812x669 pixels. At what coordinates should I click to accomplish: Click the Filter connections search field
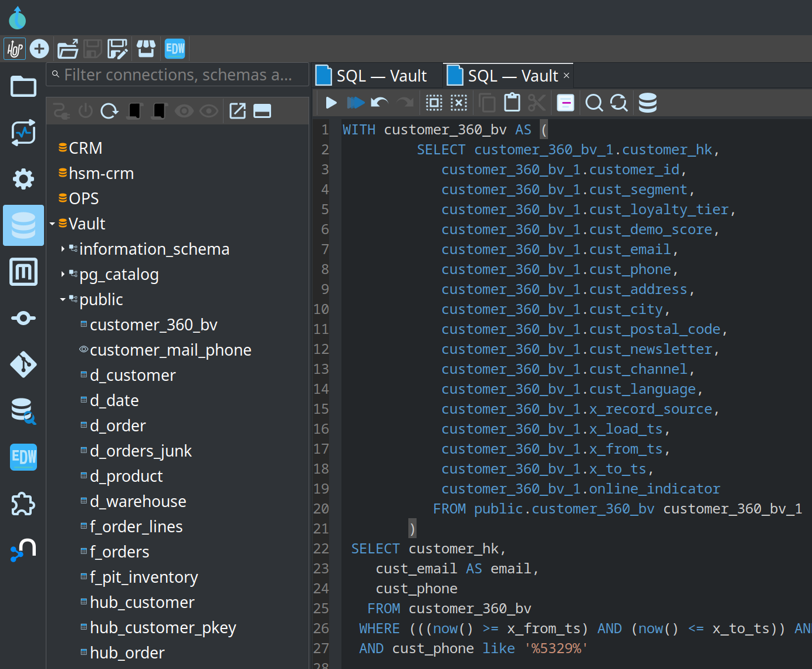(178, 75)
